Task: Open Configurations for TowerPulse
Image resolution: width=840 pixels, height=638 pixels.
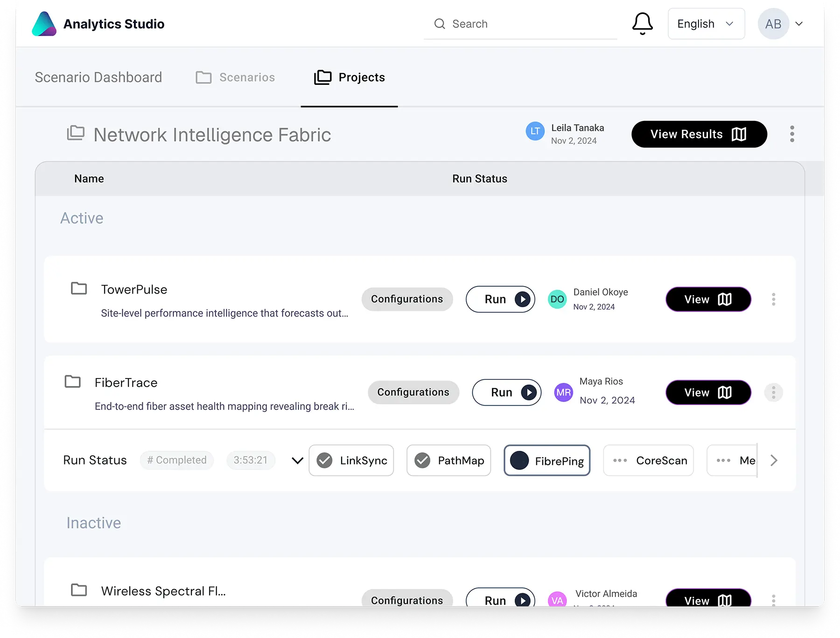Action: (x=407, y=299)
